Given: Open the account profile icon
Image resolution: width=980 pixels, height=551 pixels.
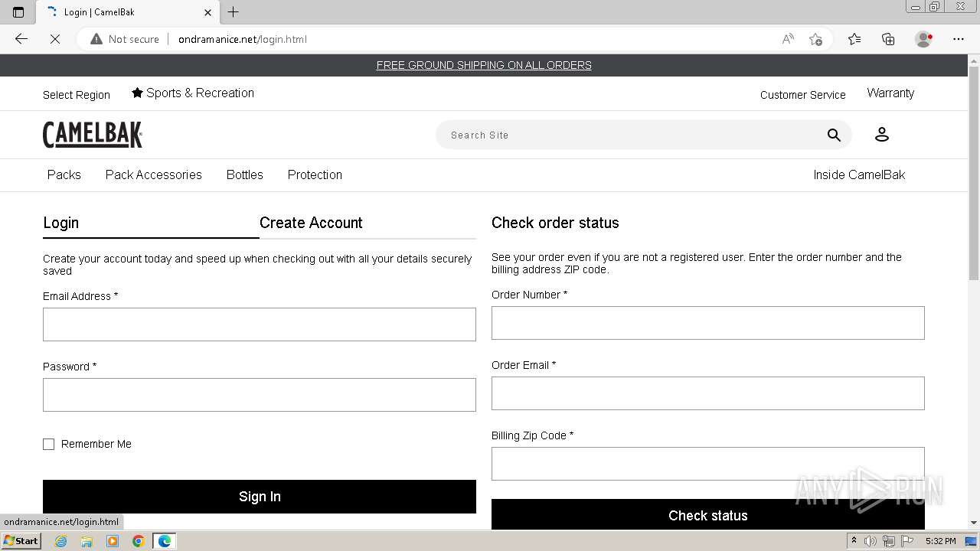Looking at the screenshot, I should [881, 135].
